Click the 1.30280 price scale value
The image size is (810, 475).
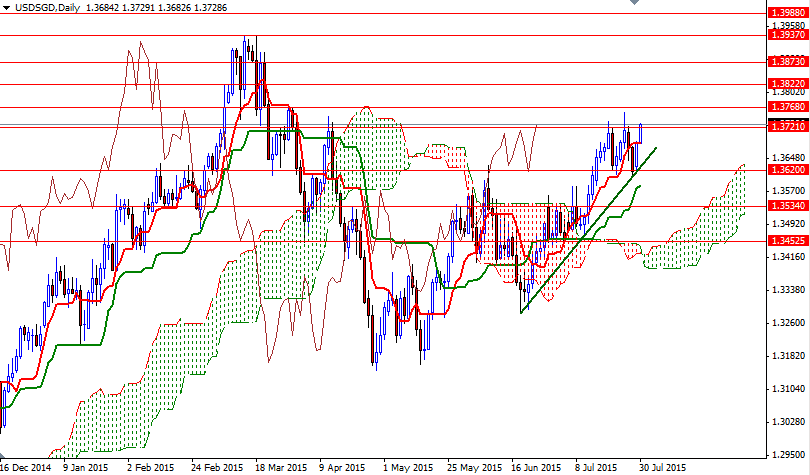tap(789, 422)
